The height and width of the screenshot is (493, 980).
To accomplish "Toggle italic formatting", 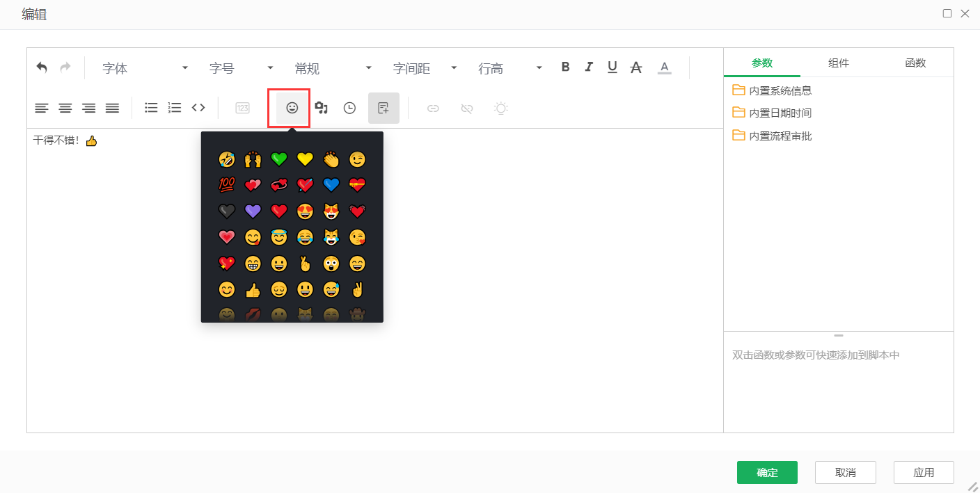I will (589, 67).
